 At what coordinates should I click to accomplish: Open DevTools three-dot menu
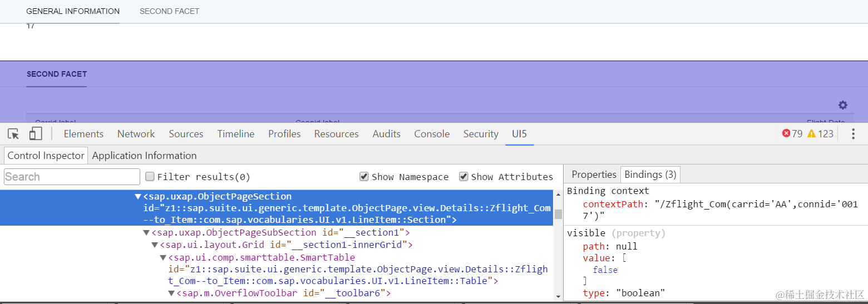click(x=853, y=133)
